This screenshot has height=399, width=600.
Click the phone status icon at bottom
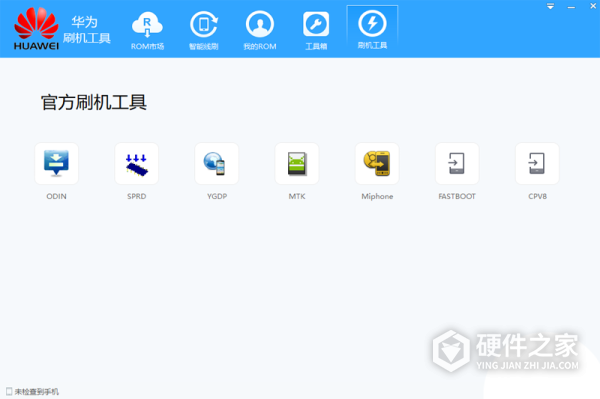[x=9, y=391]
